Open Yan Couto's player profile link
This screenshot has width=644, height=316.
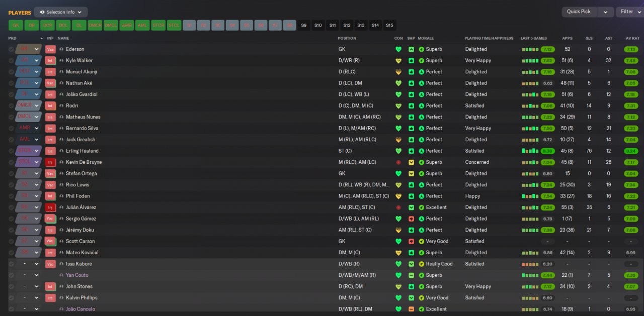point(76,275)
